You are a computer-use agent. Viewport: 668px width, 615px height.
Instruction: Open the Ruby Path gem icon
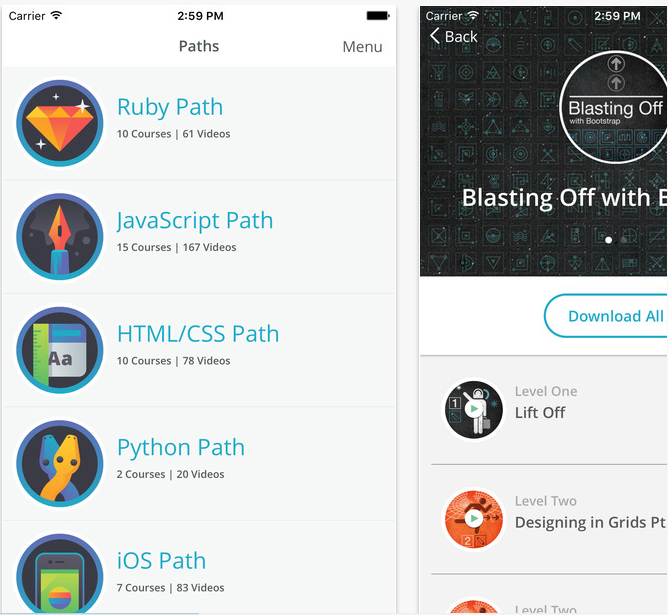(x=60, y=124)
